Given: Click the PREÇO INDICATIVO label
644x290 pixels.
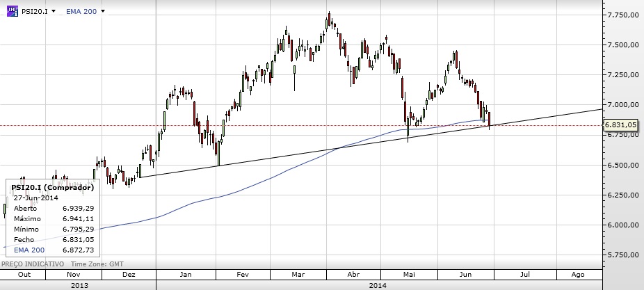Looking at the screenshot, I should [x=33, y=264].
